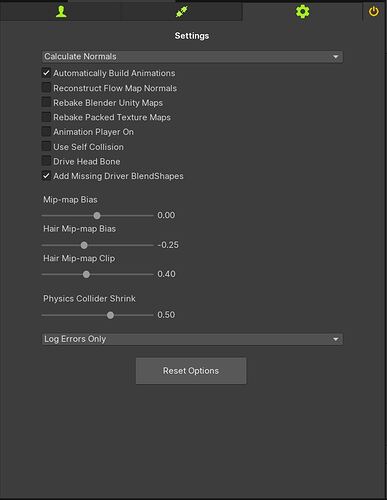Click the Physics Collider Shrink label
The image size is (387, 500).
(x=89, y=298)
